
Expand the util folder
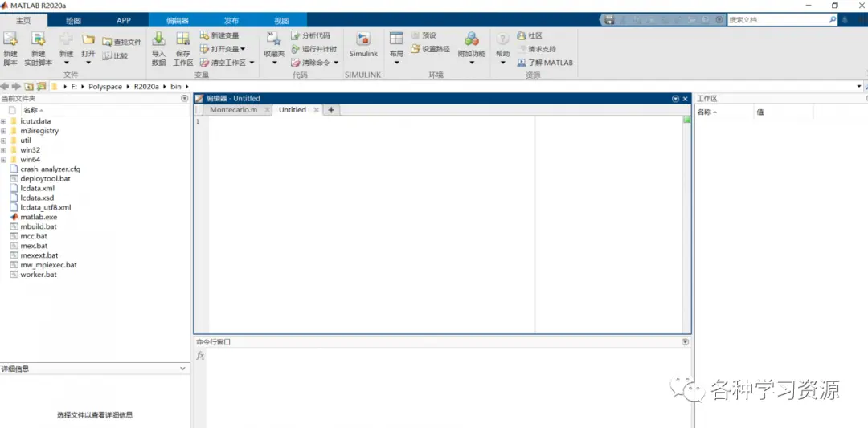click(x=4, y=141)
